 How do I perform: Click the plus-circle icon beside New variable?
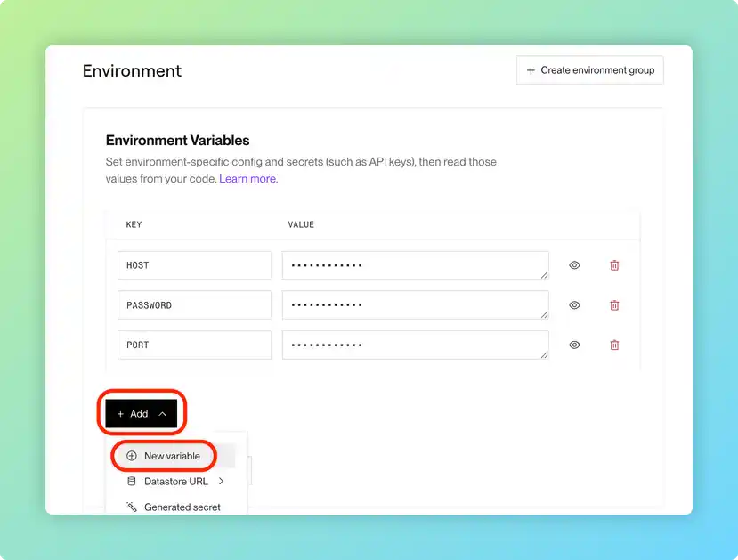pyautogui.click(x=132, y=456)
